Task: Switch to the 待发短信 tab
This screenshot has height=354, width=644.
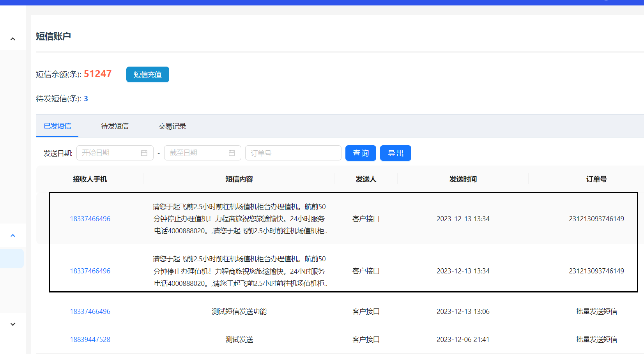Action: (x=115, y=126)
